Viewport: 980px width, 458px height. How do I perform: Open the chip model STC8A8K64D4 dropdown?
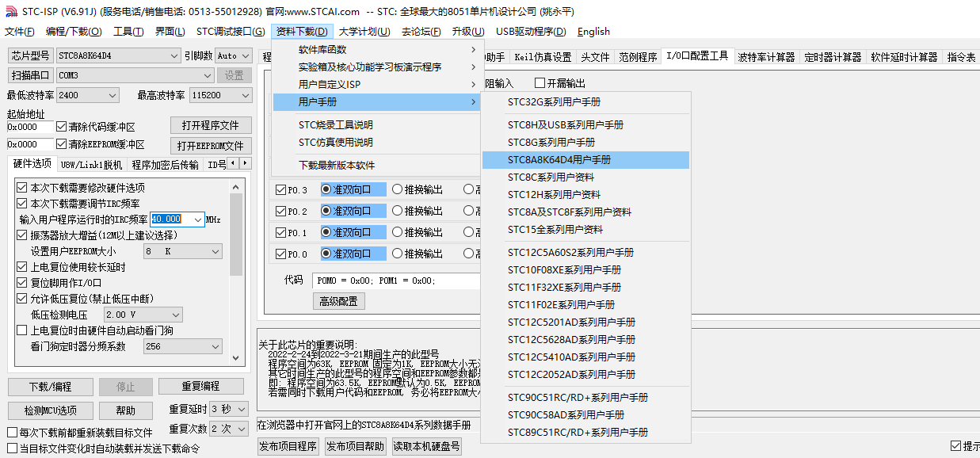click(119, 56)
